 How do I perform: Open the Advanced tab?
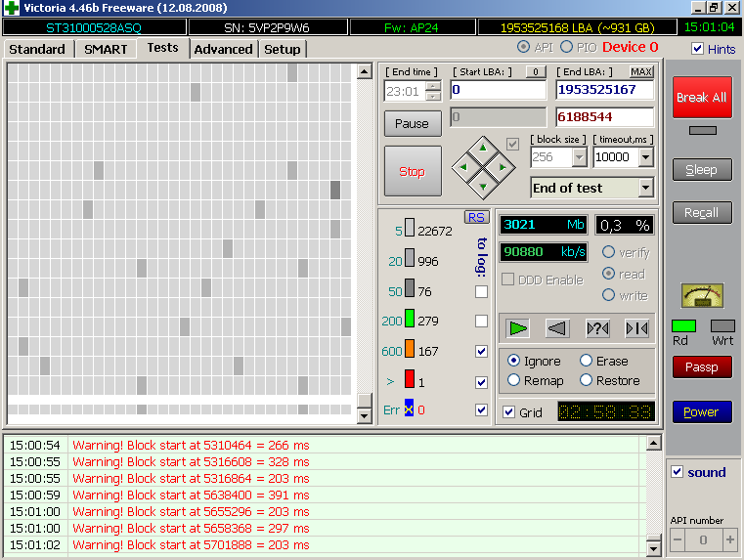pyautogui.click(x=223, y=49)
